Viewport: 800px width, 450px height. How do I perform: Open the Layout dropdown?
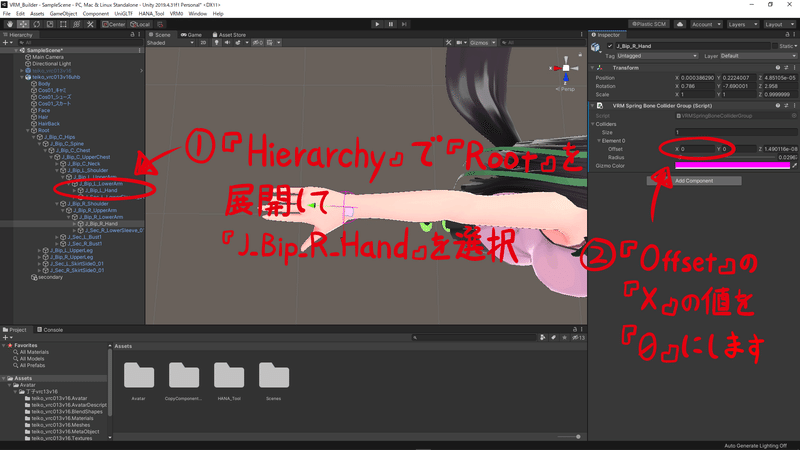click(779, 24)
